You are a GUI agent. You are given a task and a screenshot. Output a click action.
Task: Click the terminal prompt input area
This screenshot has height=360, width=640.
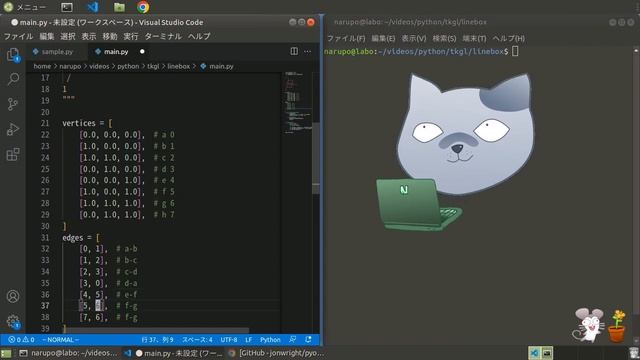pyautogui.click(x=515, y=51)
